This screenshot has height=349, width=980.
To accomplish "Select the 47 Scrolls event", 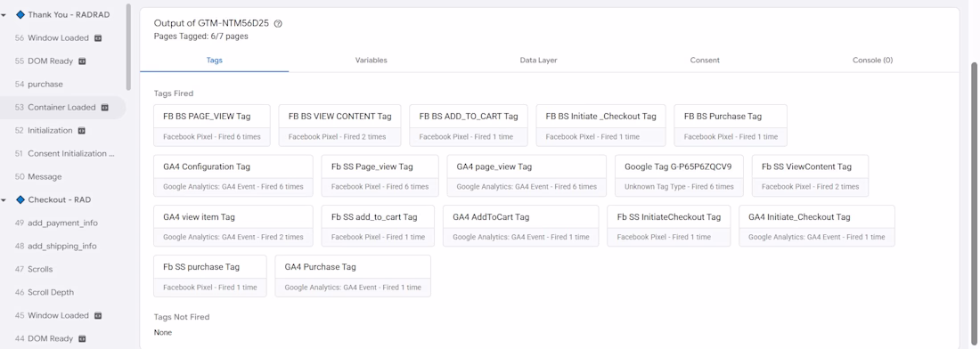I will pyautogui.click(x=62, y=269).
